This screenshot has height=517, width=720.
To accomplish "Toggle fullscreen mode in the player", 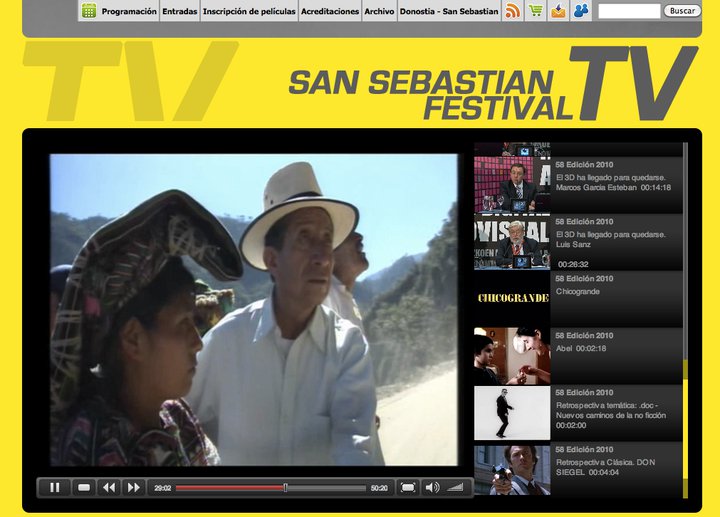I will (408, 488).
